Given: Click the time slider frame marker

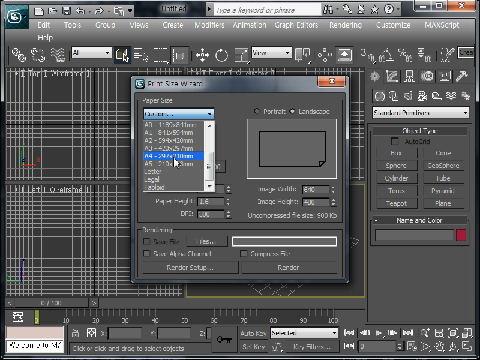Looking at the screenshot, I should 37,317.
